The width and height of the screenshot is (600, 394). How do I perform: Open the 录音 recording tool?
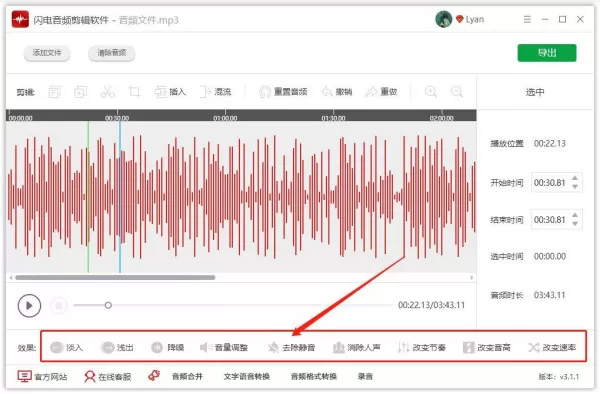pyautogui.click(x=365, y=377)
